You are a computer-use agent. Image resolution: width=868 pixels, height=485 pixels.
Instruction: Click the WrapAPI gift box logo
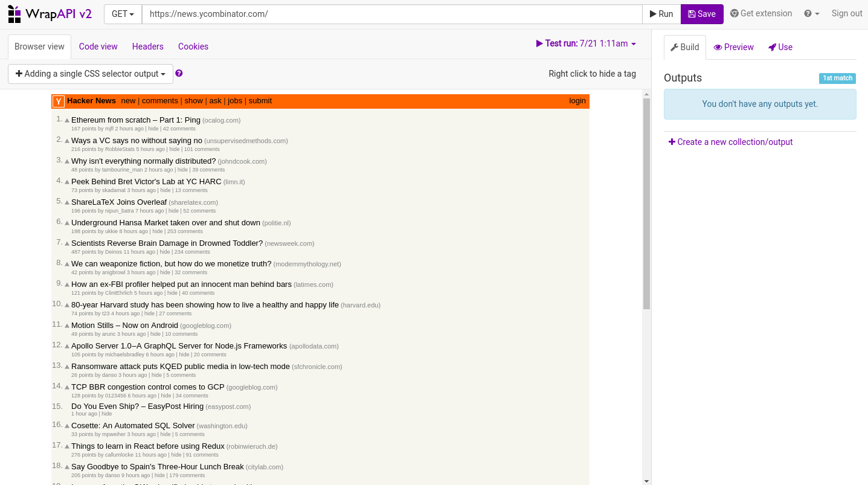[14, 14]
